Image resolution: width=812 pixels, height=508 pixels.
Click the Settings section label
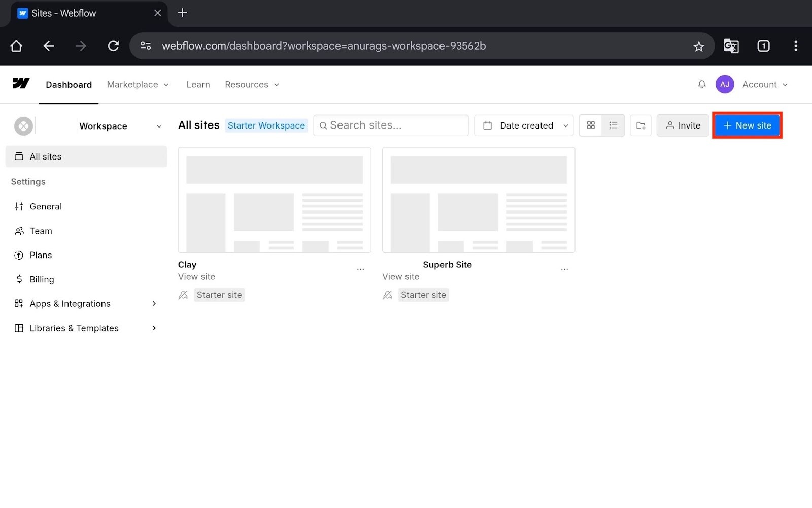click(x=28, y=182)
